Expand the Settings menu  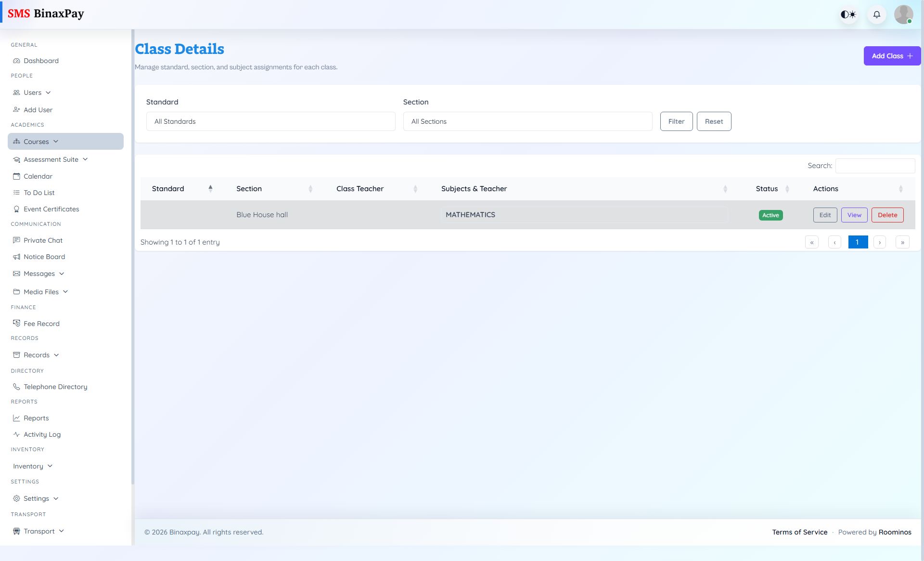click(36, 498)
